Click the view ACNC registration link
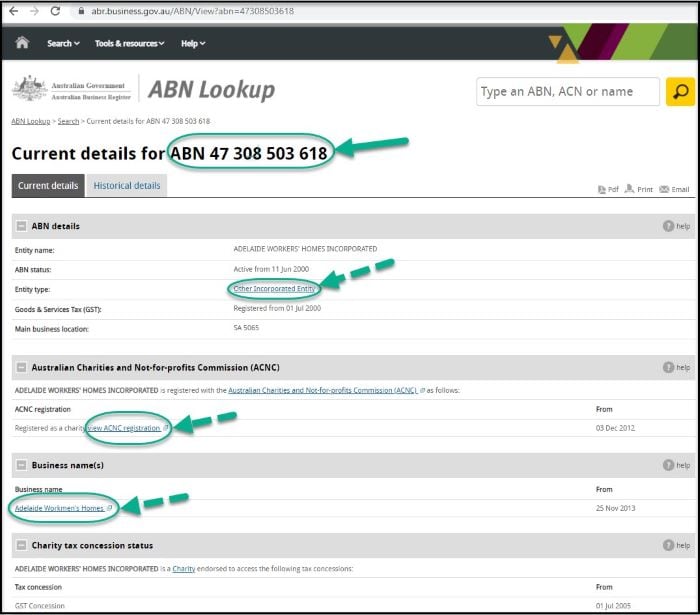The width and height of the screenshot is (700, 615). tap(125, 428)
